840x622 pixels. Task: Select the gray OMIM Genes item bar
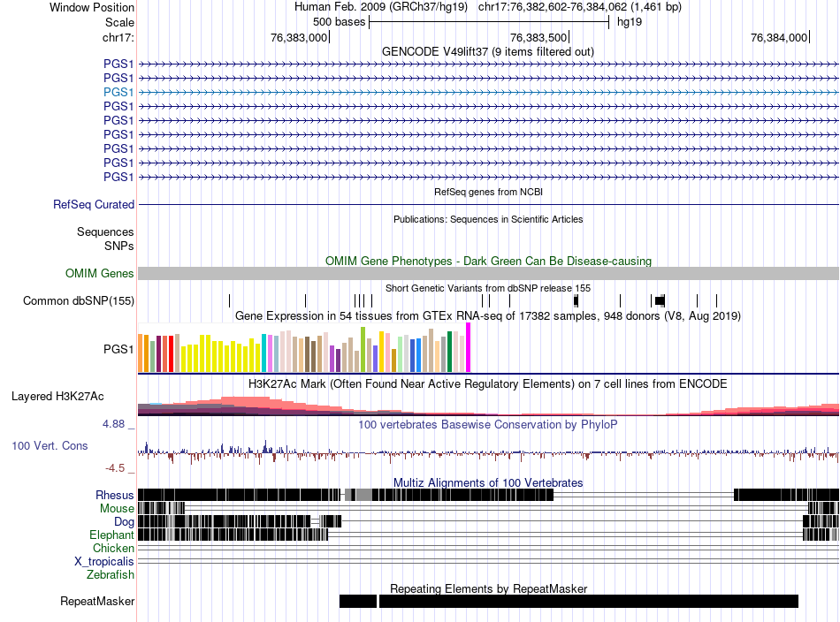[488, 274]
